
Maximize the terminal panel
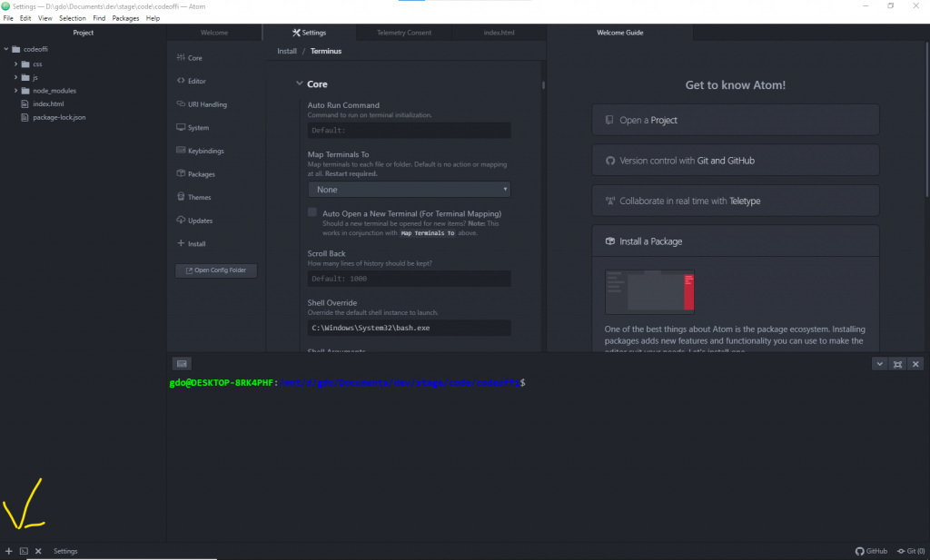pos(897,364)
